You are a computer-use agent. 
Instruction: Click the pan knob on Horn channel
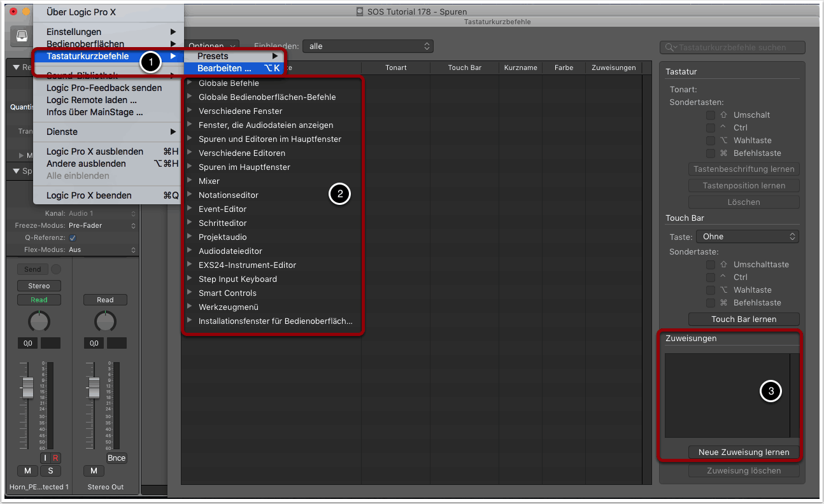[39, 321]
